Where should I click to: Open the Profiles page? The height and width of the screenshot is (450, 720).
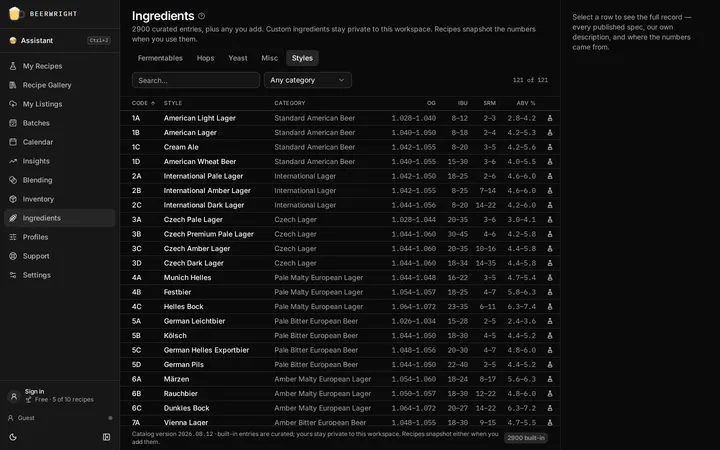pos(60,237)
